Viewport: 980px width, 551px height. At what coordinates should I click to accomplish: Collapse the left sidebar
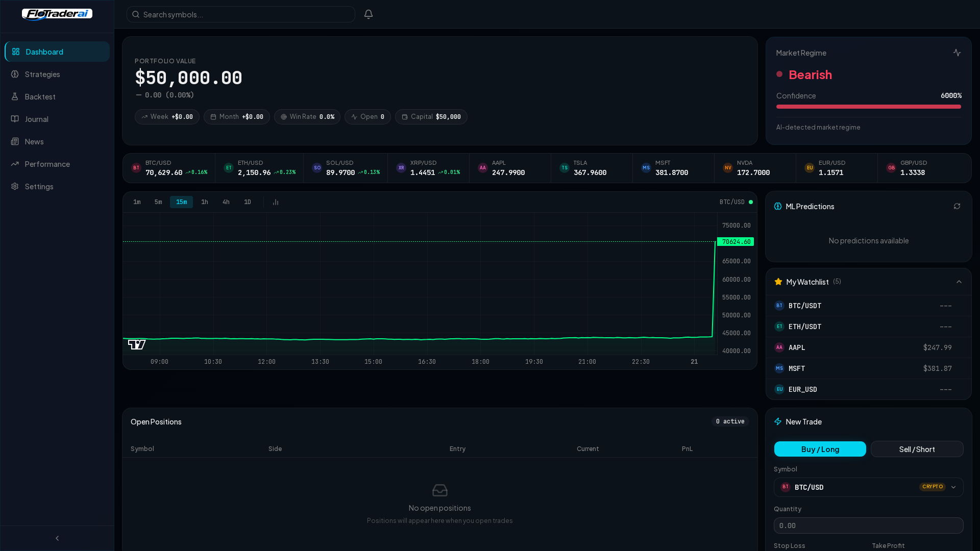pyautogui.click(x=57, y=538)
